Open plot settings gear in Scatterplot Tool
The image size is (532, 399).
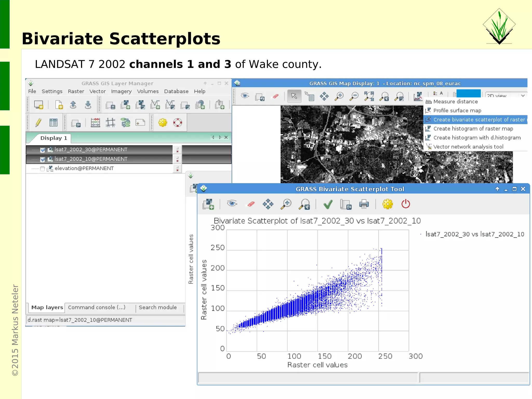point(388,204)
